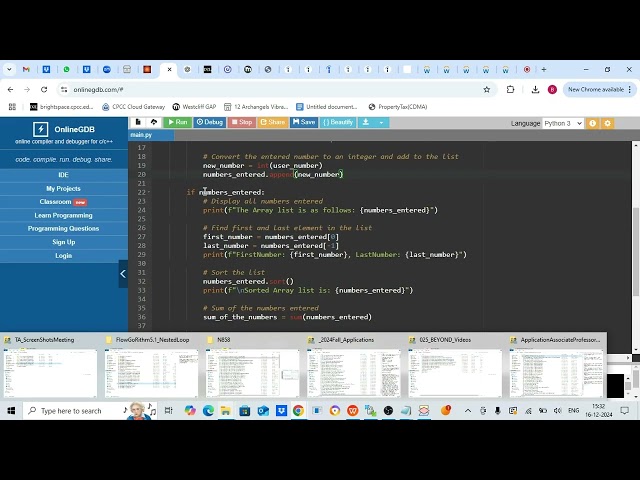Click Login in sidebar
The width and height of the screenshot is (640, 480).
pos(64,256)
